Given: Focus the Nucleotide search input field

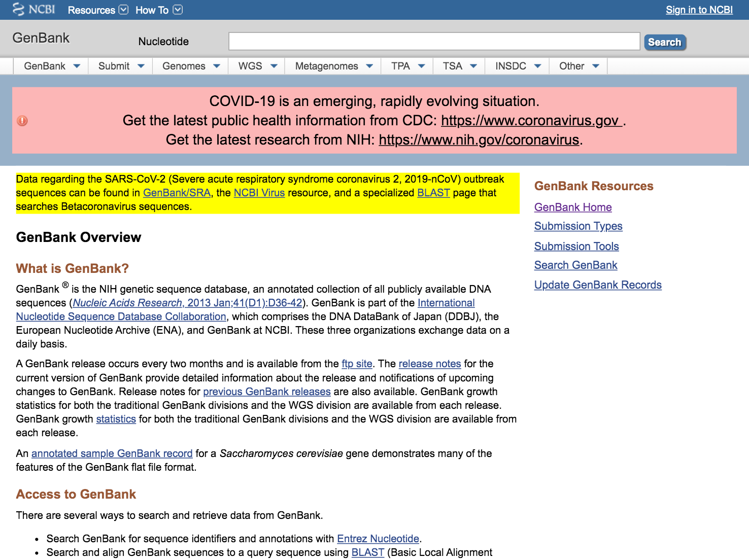Looking at the screenshot, I should [x=434, y=42].
